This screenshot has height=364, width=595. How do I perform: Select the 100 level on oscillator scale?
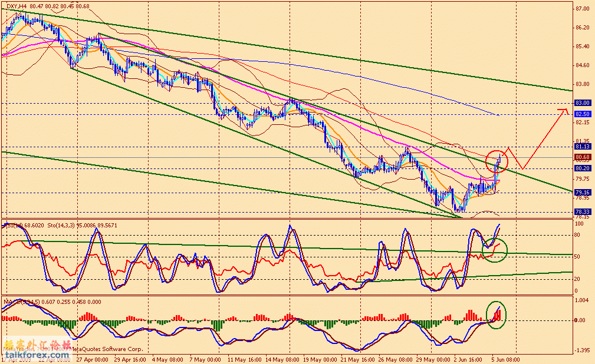click(579, 224)
